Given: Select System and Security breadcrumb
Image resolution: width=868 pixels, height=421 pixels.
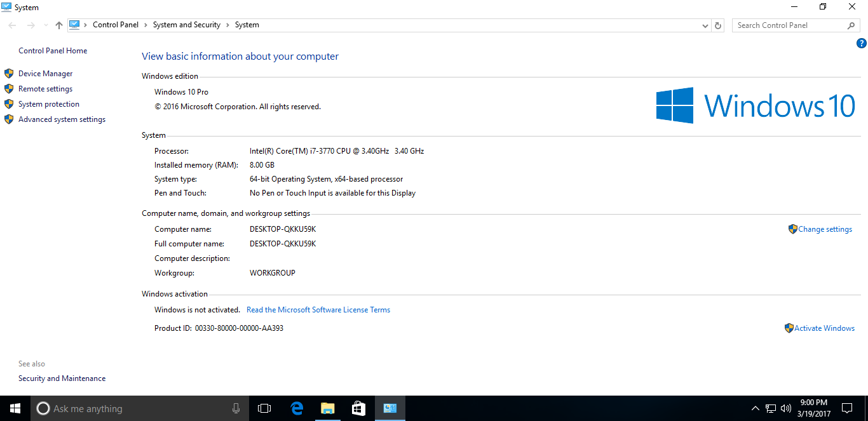Looking at the screenshot, I should 187,25.
